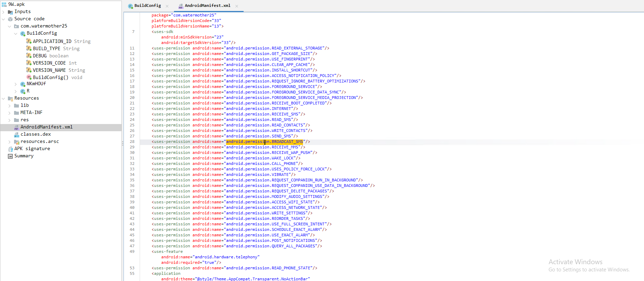This screenshot has height=281, width=644.
Task: Expand the R class node
Action: click(x=16, y=91)
